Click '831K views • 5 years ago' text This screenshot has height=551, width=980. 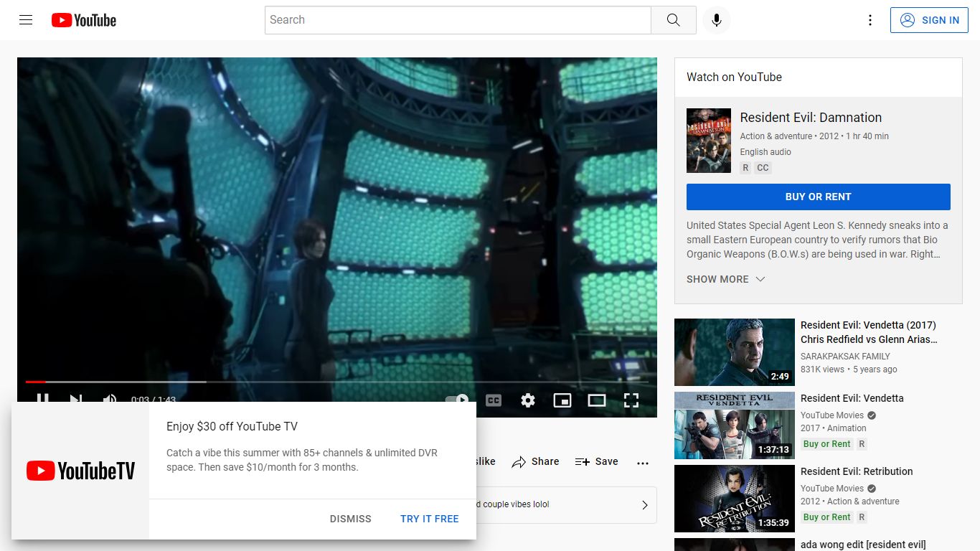tap(849, 369)
